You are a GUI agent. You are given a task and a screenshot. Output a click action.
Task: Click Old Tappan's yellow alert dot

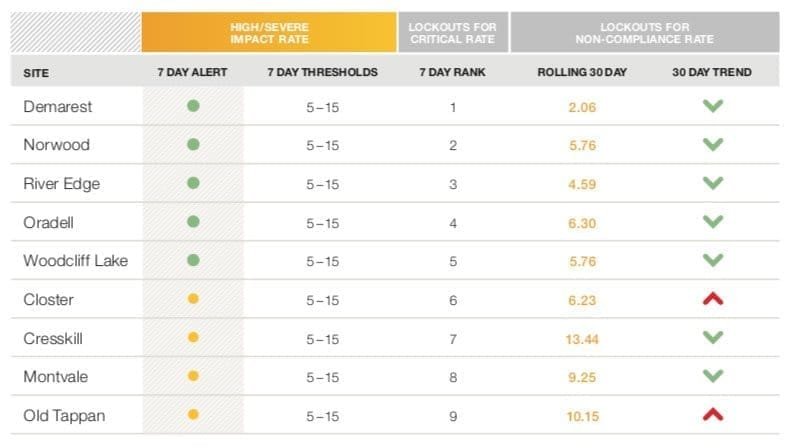coord(193,414)
